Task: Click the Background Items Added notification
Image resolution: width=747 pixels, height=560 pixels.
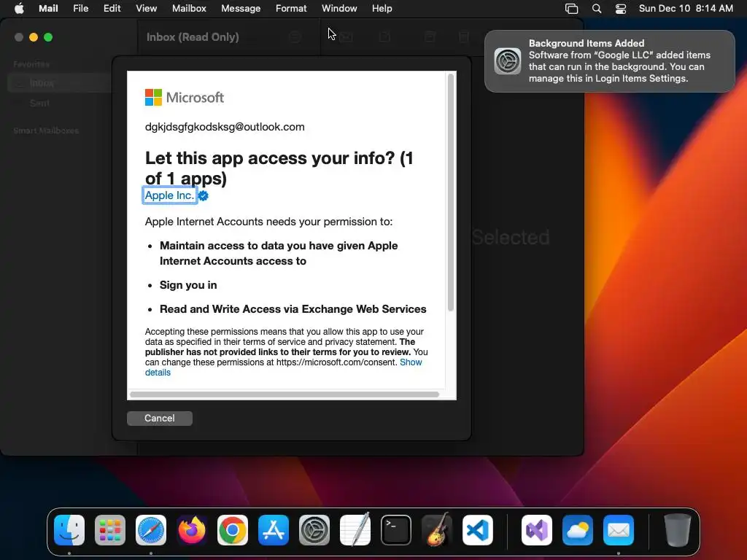Action: [610, 61]
